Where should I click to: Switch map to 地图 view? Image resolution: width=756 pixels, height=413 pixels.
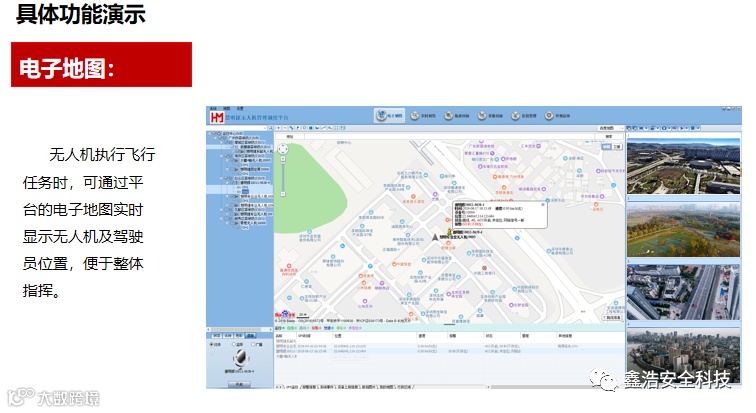point(607,147)
